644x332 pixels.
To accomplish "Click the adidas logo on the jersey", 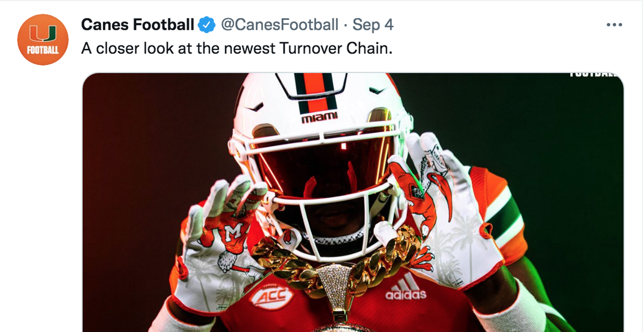I will pyautogui.click(x=406, y=288).
